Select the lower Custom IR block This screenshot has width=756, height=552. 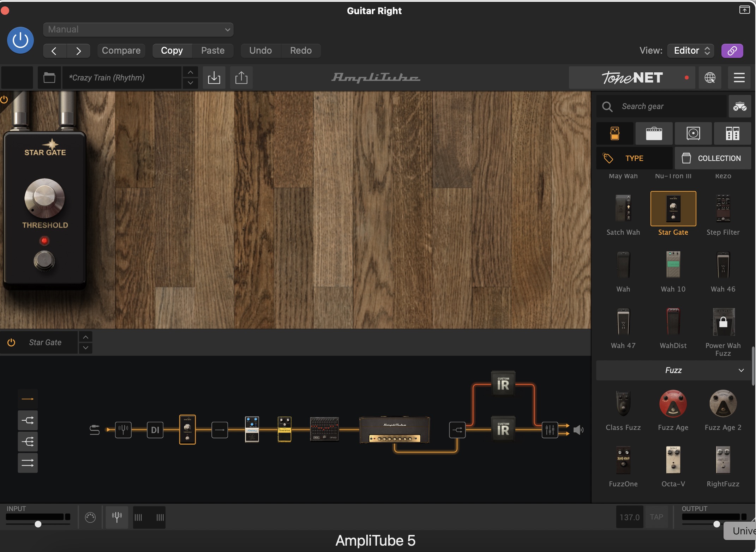[503, 428]
